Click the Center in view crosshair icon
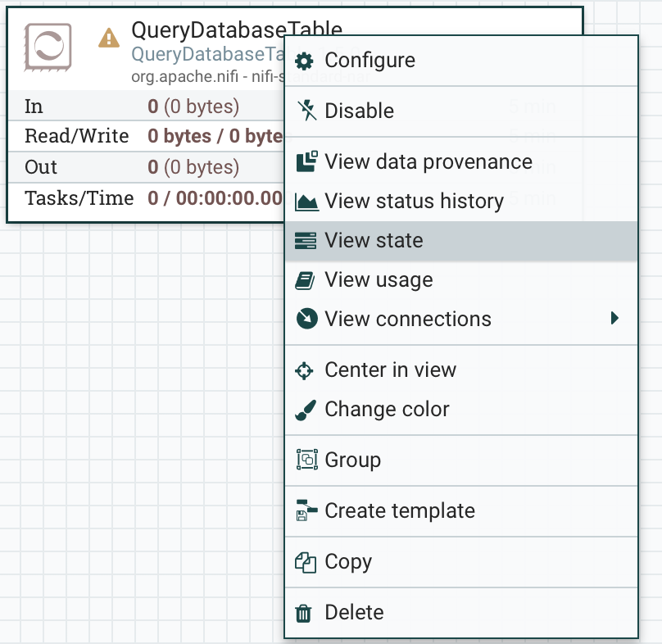This screenshot has height=644, width=662. click(305, 370)
